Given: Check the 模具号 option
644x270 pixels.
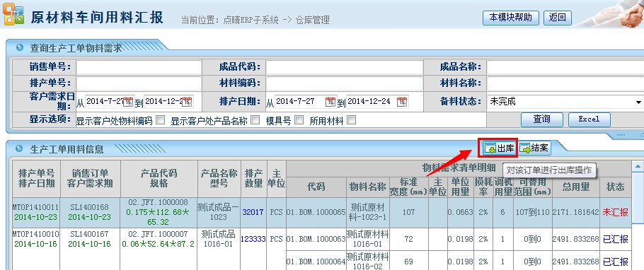Looking at the screenshot, I should [299, 120].
